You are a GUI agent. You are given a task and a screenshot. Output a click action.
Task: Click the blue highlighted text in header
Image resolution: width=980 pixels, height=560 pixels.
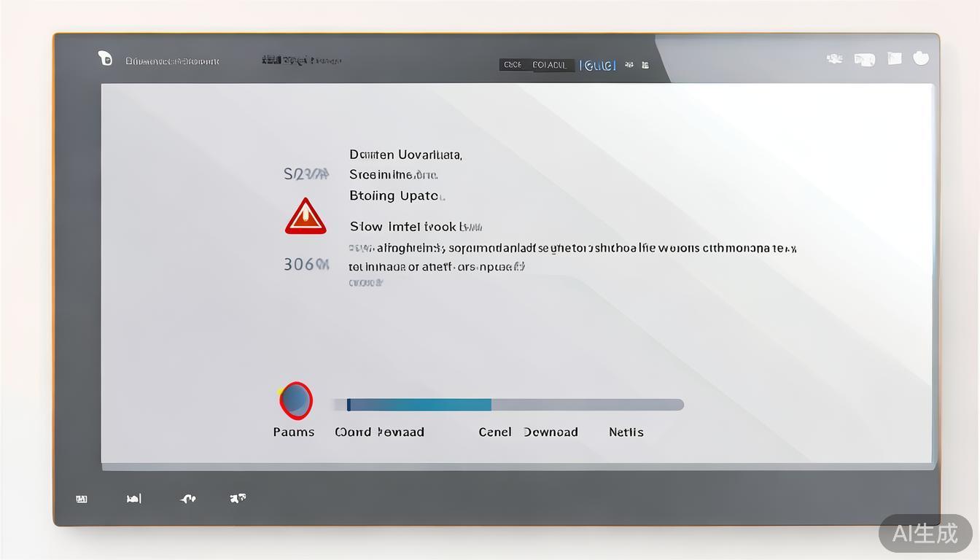598,65
